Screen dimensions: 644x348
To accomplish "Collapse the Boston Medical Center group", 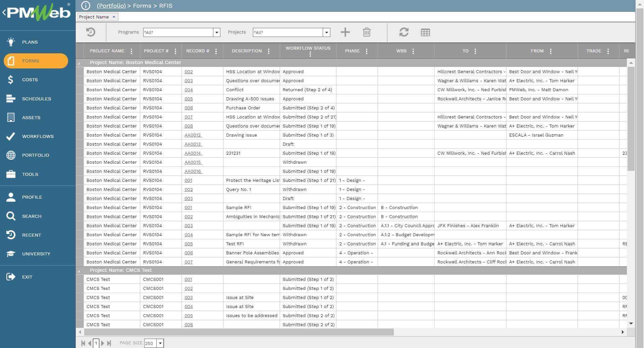I will 79,63.
